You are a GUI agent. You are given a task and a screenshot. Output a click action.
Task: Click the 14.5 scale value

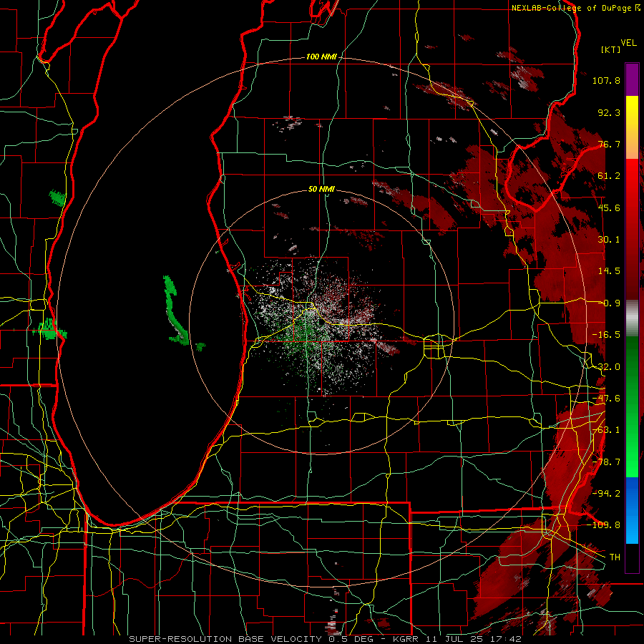pos(609,271)
